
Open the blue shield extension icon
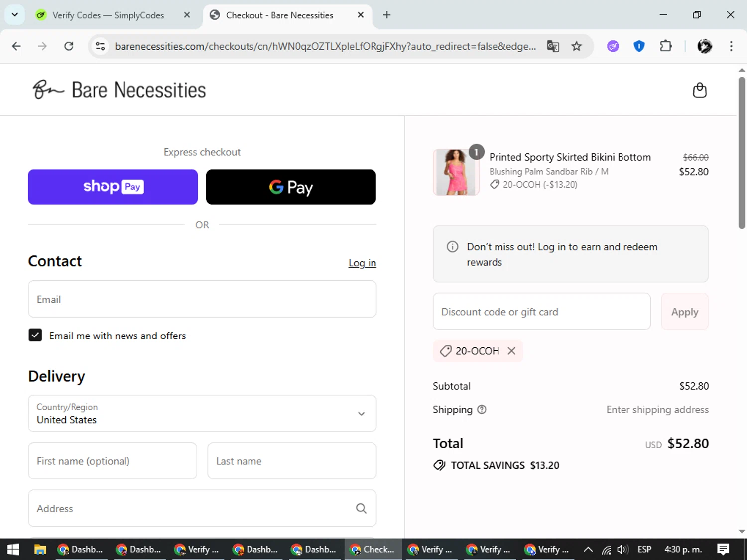point(639,46)
